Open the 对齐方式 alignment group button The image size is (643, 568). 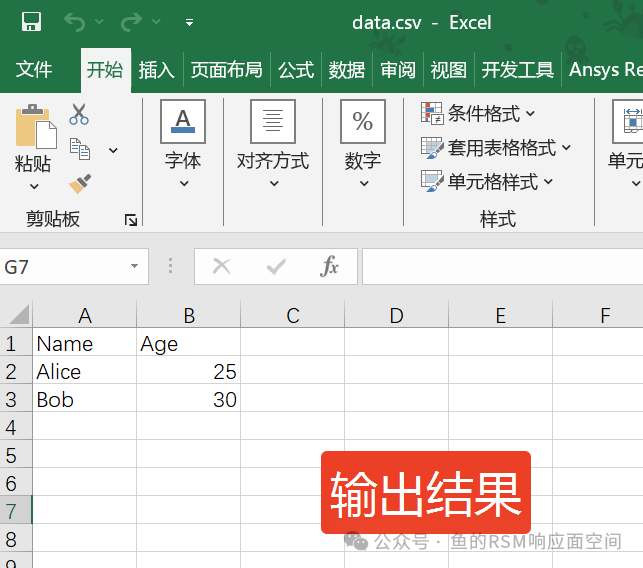tap(273, 121)
